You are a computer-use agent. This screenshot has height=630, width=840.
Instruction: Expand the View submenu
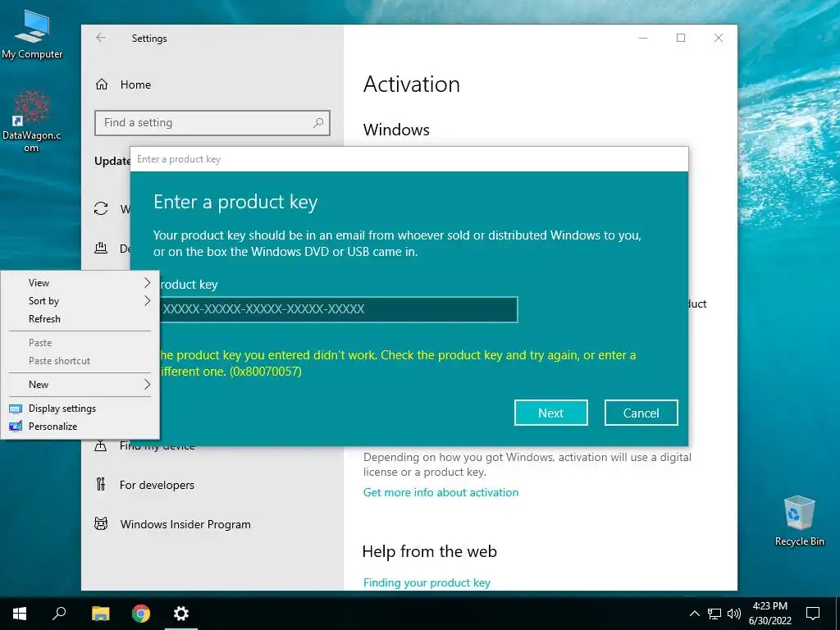click(x=80, y=283)
